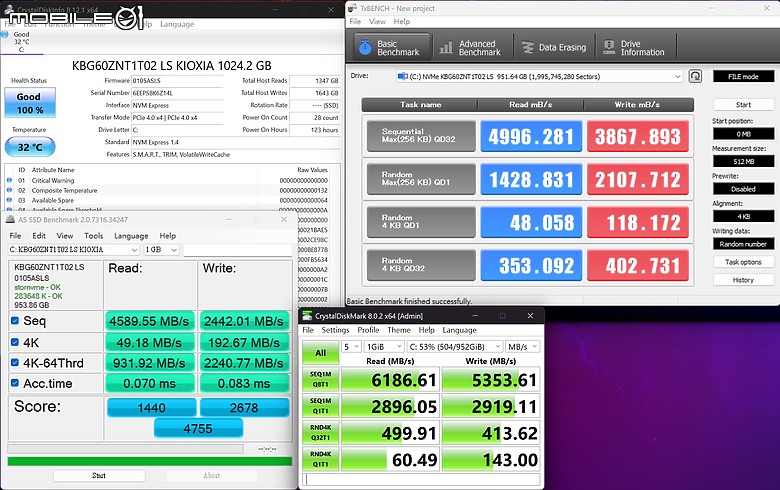This screenshot has height=490, width=780.
Task: Click the TxBENCH title bar app icon
Action: pos(352,8)
